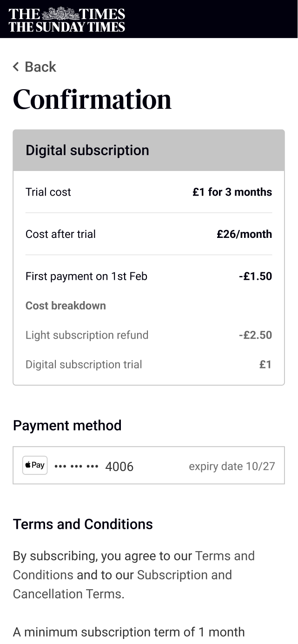Click the card expiry date 10/27
Screen dimensions: 298x644
pyautogui.click(x=232, y=466)
